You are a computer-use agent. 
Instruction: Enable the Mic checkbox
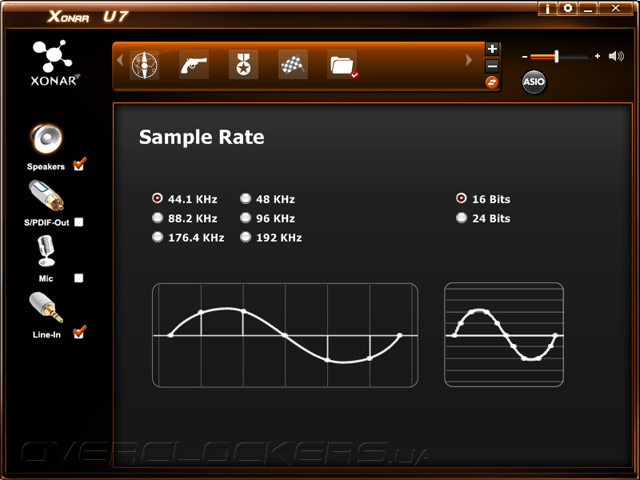tap(79, 278)
